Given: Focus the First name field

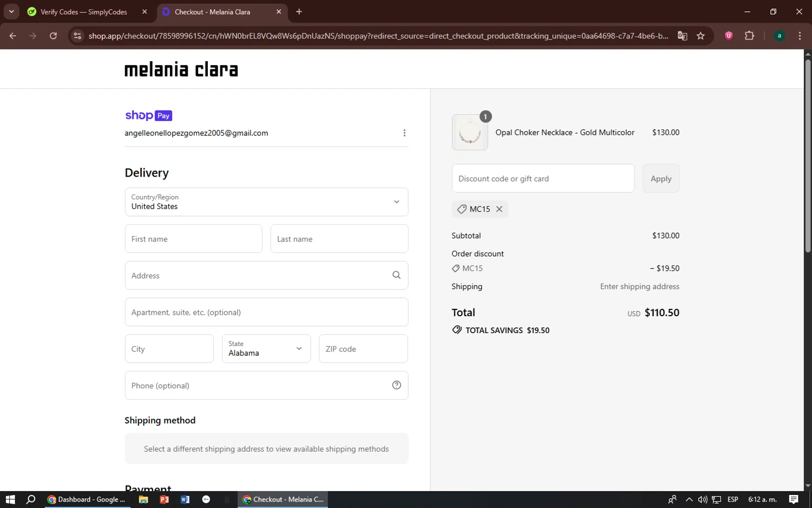Looking at the screenshot, I should coord(193,239).
